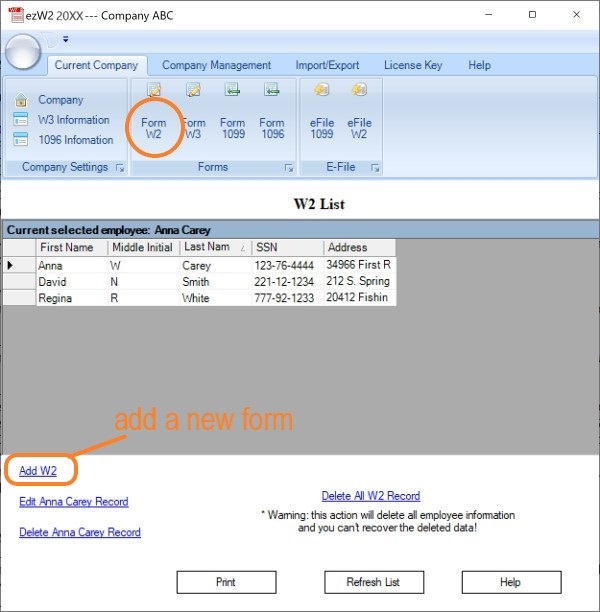
Task: Click the Print button
Action: [x=226, y=582]
